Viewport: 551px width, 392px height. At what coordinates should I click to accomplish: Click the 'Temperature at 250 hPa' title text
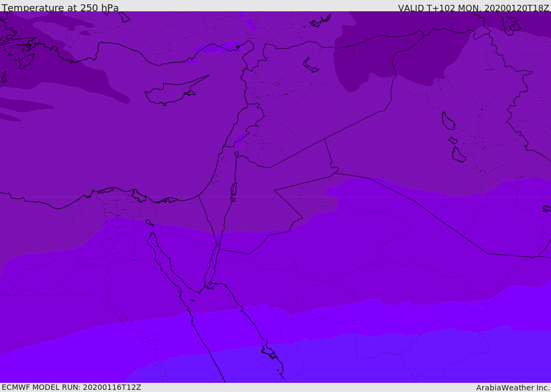click(60, 8)
